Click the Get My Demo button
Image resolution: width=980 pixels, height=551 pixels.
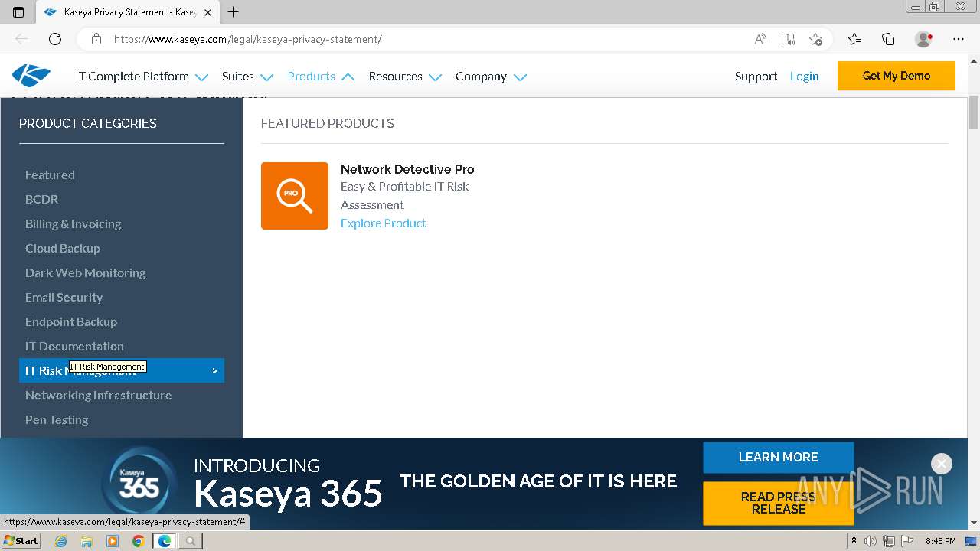[x=897, y=76]
